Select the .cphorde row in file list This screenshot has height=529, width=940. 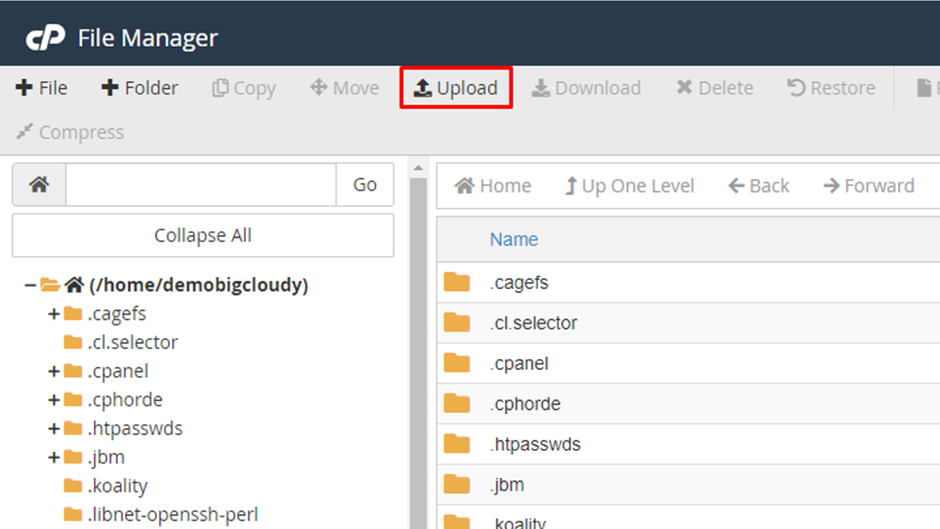pos(688,404)
